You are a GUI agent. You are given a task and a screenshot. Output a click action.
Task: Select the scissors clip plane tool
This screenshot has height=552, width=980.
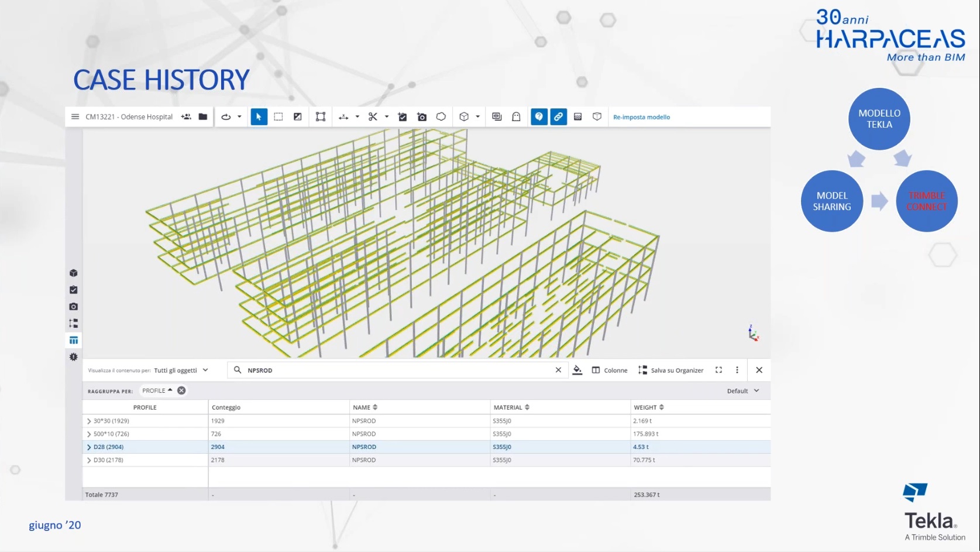click(x=373, y=116)
